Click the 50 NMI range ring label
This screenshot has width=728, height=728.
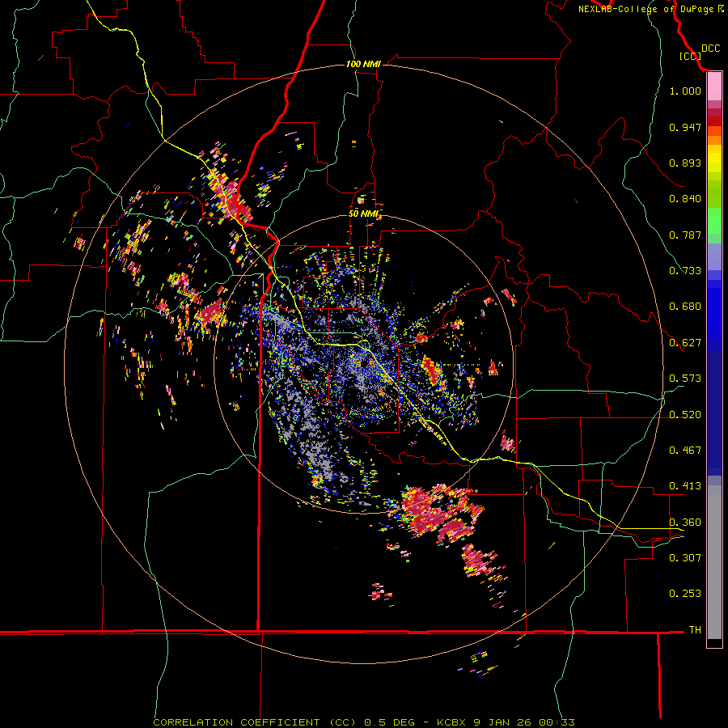364,214
